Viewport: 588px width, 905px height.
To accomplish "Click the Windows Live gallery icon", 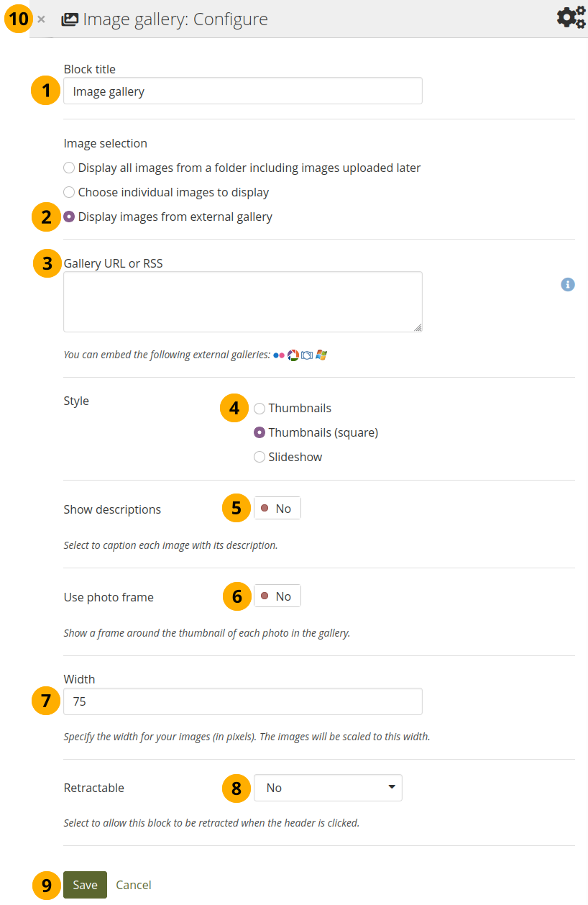I will coord(321,355).
